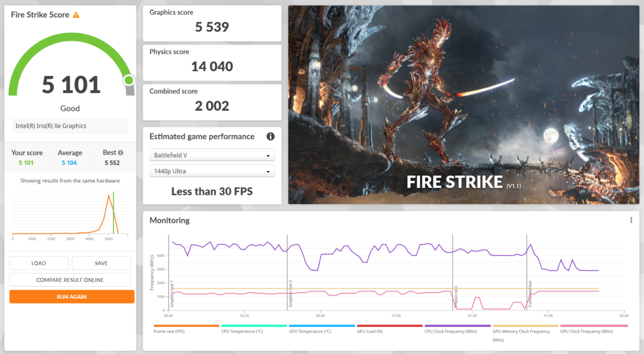The image size is (644, 354).
Task: Open the Battlefield V game selector dropdown
Action: click(212, 155)
